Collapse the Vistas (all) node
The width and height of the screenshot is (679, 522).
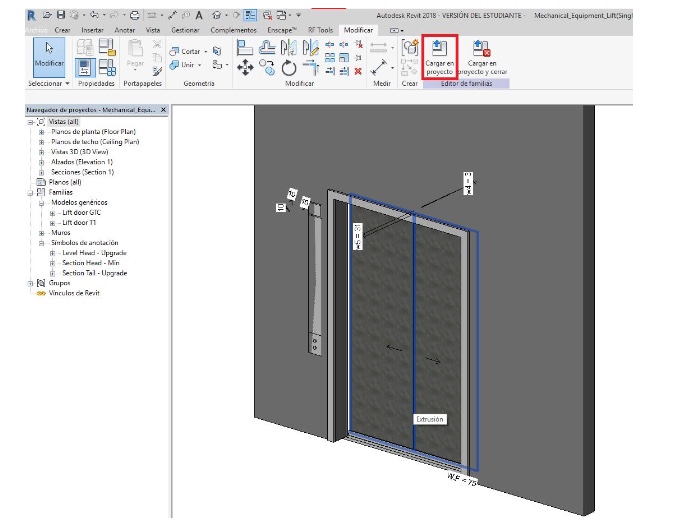tap(30, 122)
